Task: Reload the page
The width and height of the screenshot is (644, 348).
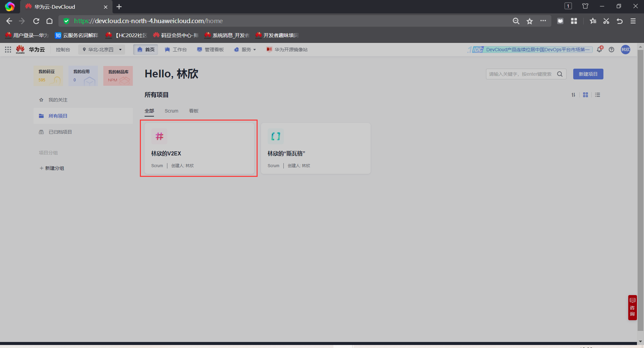Action: coord(36,21)
